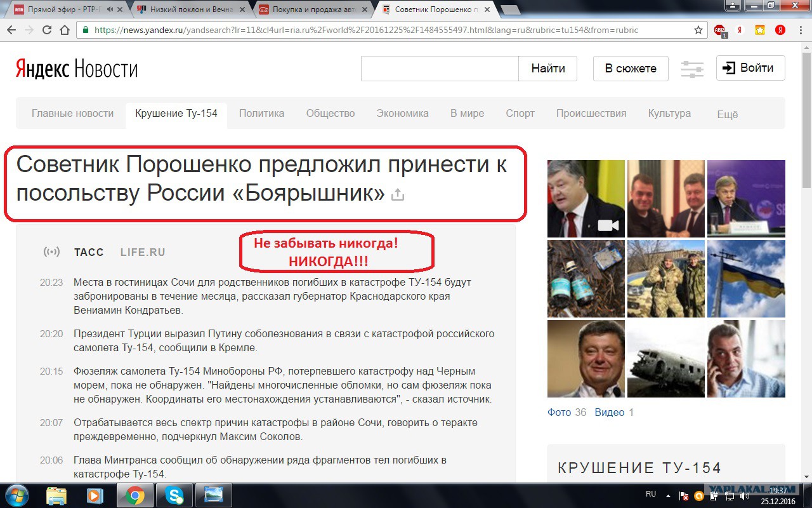
Task: Reload the page with the refresh icon
Action: [46, 30]
